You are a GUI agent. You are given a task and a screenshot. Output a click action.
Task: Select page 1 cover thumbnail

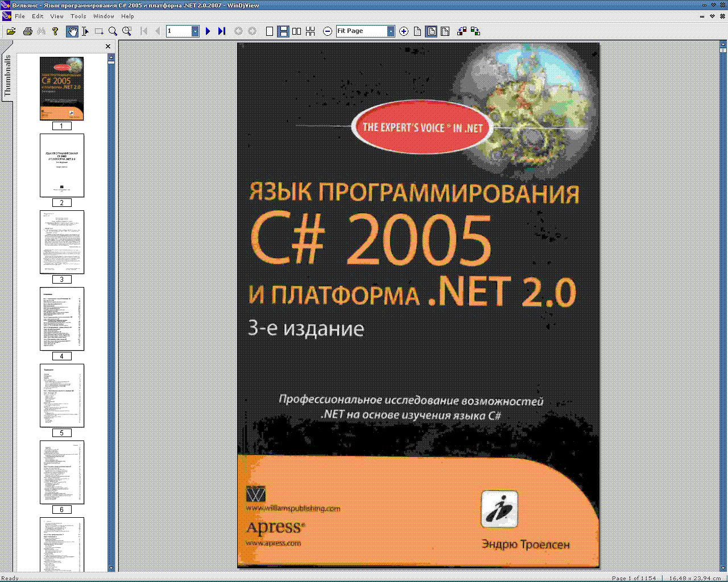[x=62, y=88]
